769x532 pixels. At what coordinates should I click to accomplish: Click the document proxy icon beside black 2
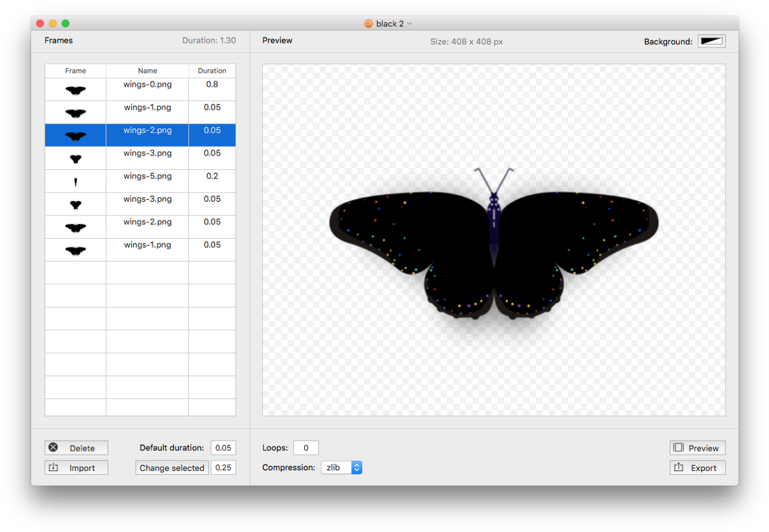(x=367, y=23)
